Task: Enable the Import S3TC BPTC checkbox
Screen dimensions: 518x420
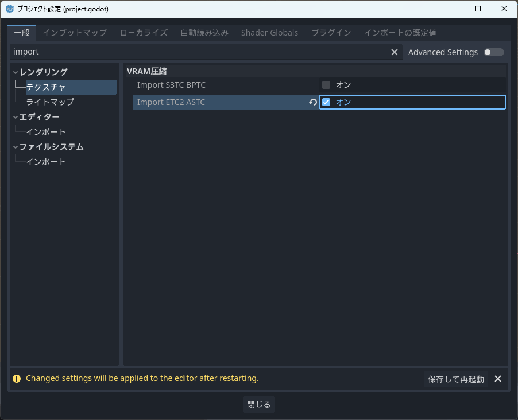Action: 326,85
